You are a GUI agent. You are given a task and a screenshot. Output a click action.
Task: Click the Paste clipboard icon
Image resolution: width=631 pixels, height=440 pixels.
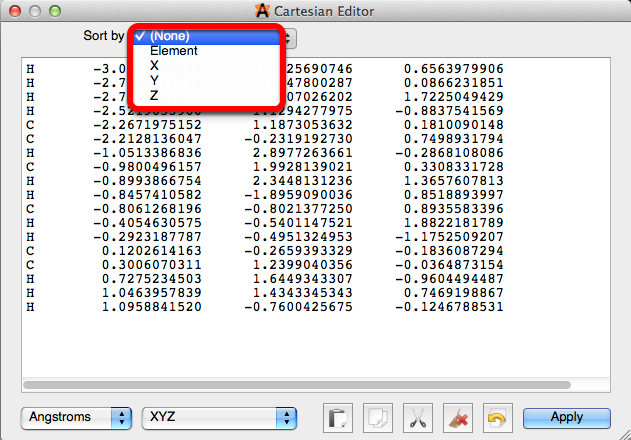click(338, 418)
